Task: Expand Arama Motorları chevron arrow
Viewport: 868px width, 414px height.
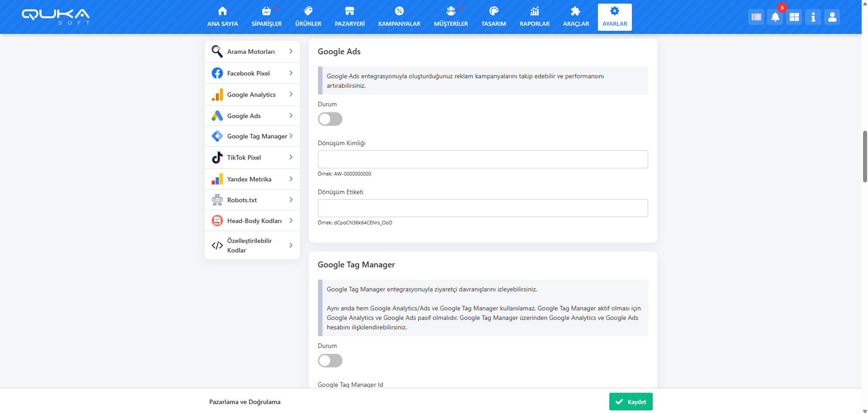Action: [291, 52]
